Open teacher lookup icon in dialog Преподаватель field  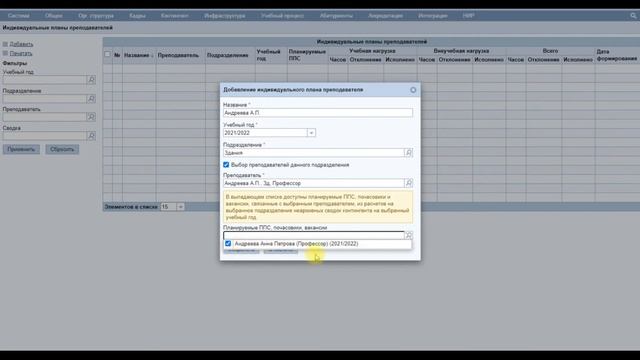point(409,183)
